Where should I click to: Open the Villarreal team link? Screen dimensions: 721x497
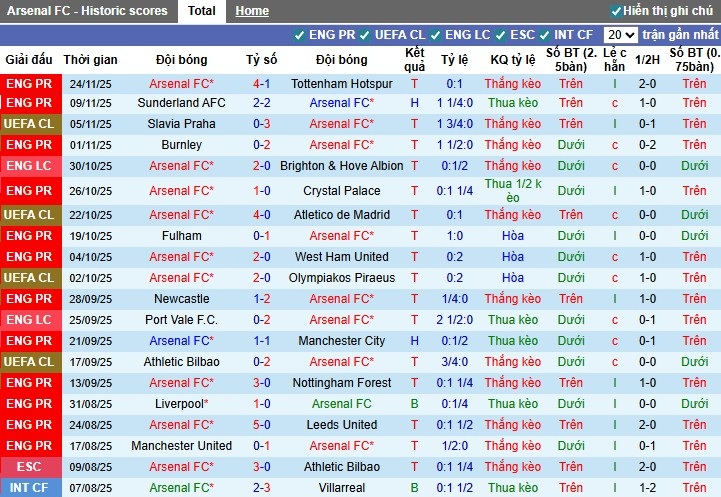[x=342, y=488]
